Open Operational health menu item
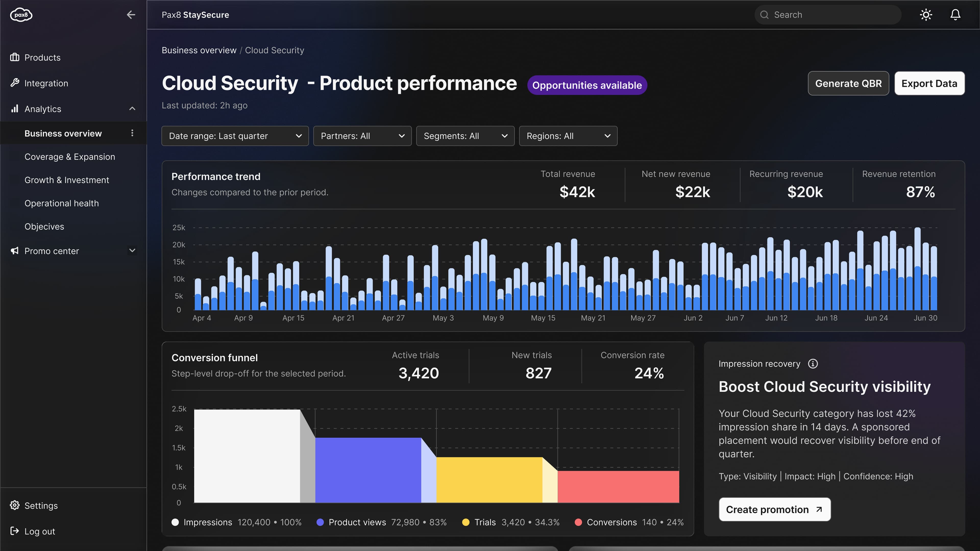Viewport: 980px width, 551px height. 62,203
